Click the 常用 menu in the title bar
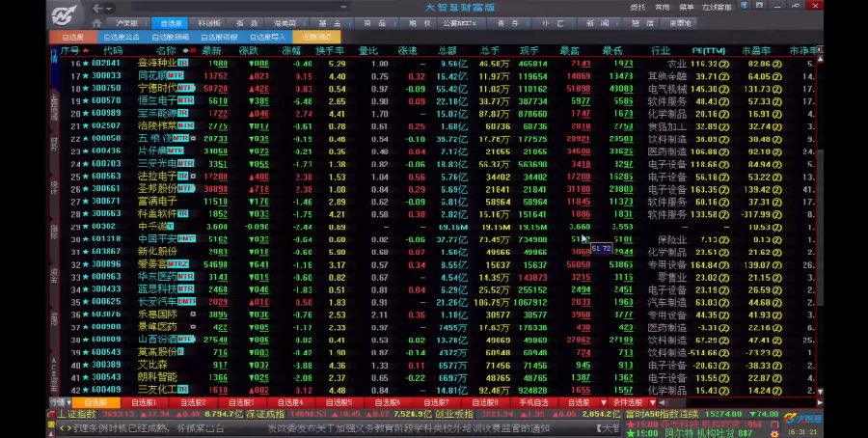 662,7
